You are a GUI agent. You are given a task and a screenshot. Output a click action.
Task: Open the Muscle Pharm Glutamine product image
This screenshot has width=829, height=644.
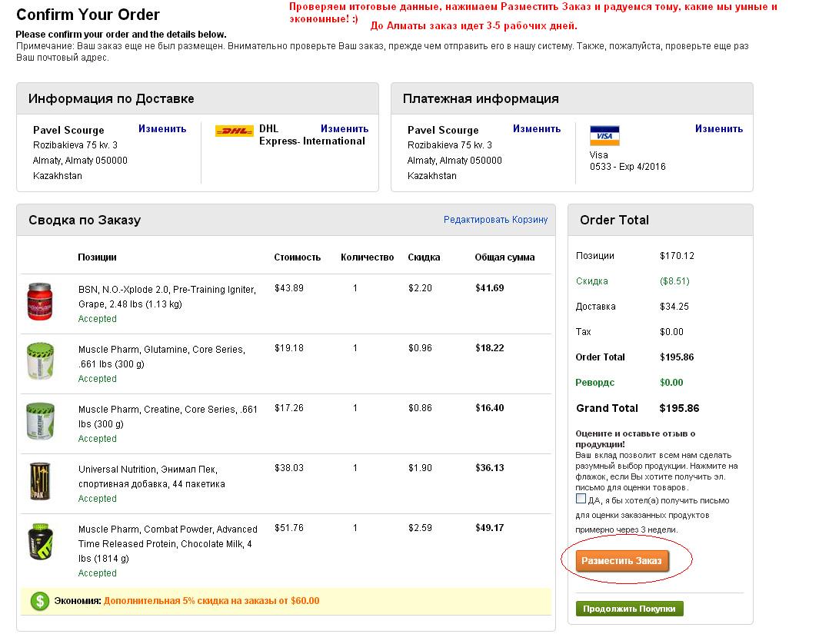click(40, 361)
